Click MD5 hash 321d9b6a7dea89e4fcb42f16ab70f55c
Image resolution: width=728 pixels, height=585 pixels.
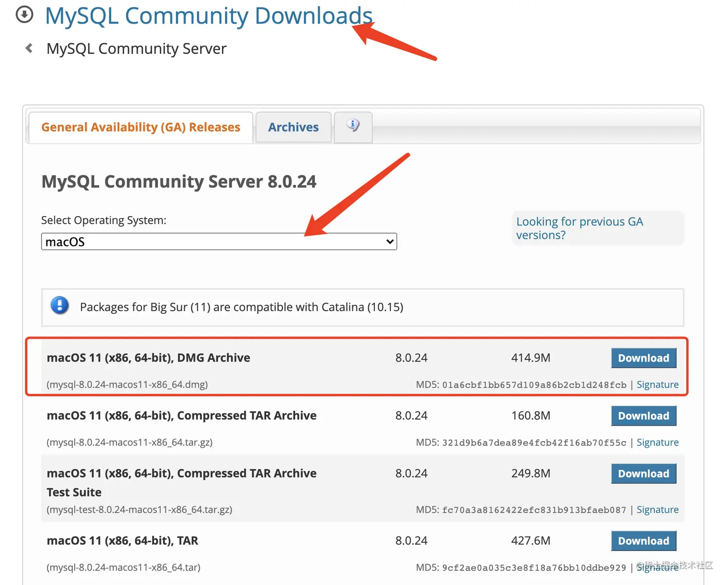(534, 443)
